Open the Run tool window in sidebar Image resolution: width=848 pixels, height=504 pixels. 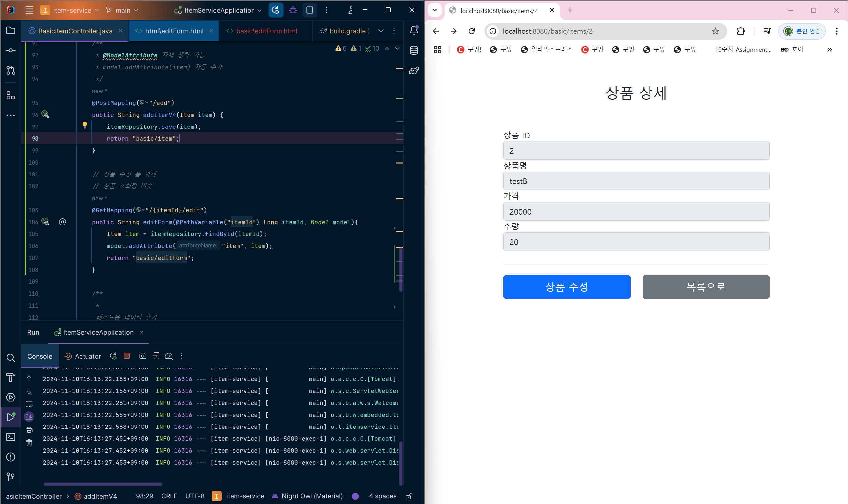click(11, 417)
